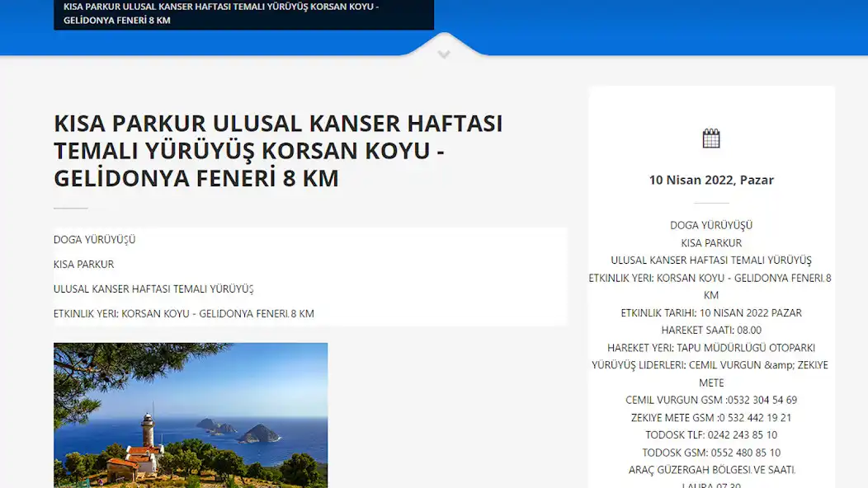Click YÜRÜYÜŞ LİDERLERİ line naming Cemil and Zekiye

coord(711,365)
